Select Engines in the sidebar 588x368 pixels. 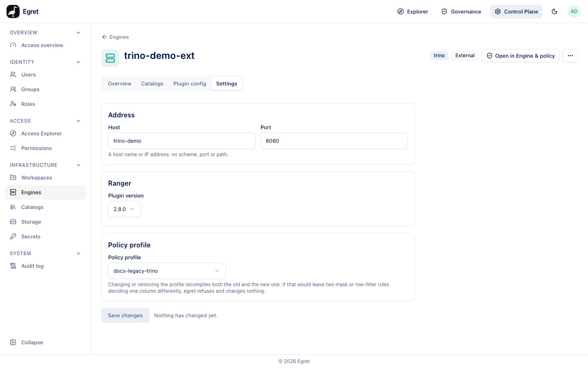tap(45, 192)
